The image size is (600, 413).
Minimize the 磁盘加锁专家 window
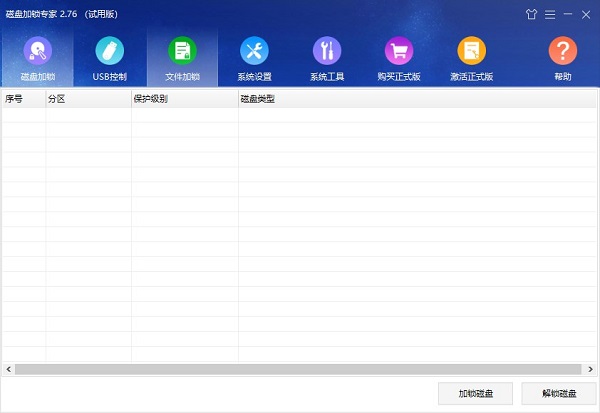pyautogui.click(x=568, y=15)
